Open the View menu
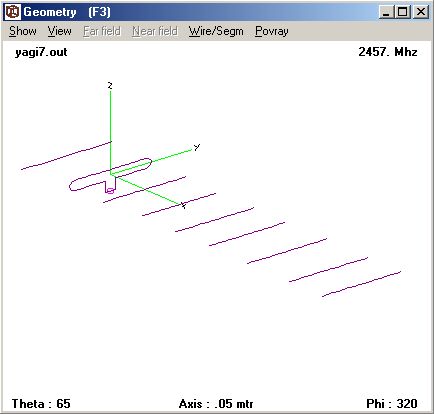The width and height of the screenshot is (434, 414). click(59, 31)
